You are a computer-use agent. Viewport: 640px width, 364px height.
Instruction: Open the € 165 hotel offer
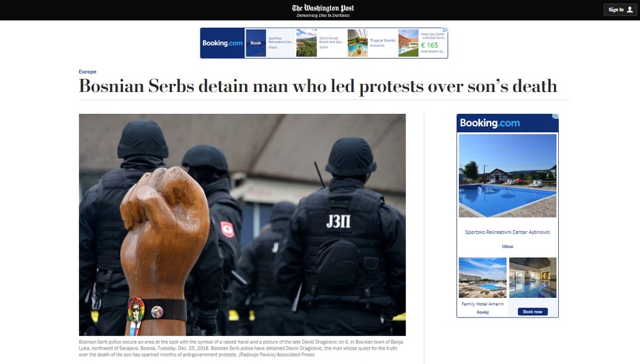click(429, 45)
